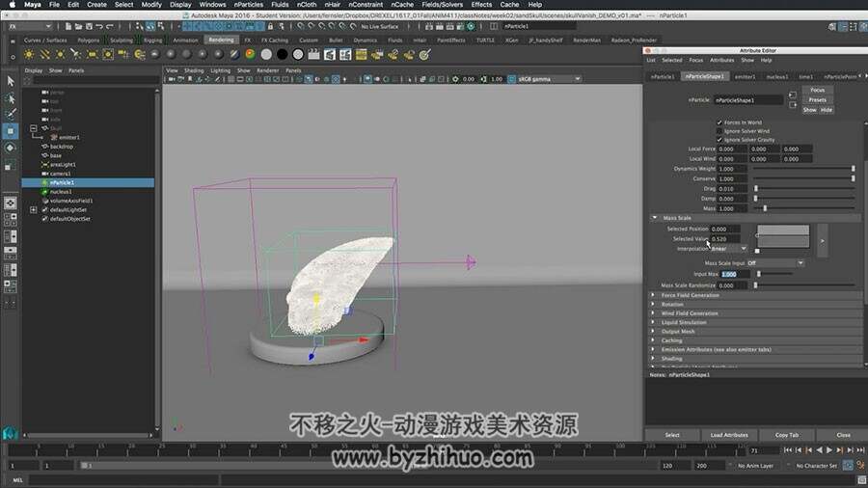Click the area light shelf icon
This screenshot has height=488, width=868.
tap(92, 54)
